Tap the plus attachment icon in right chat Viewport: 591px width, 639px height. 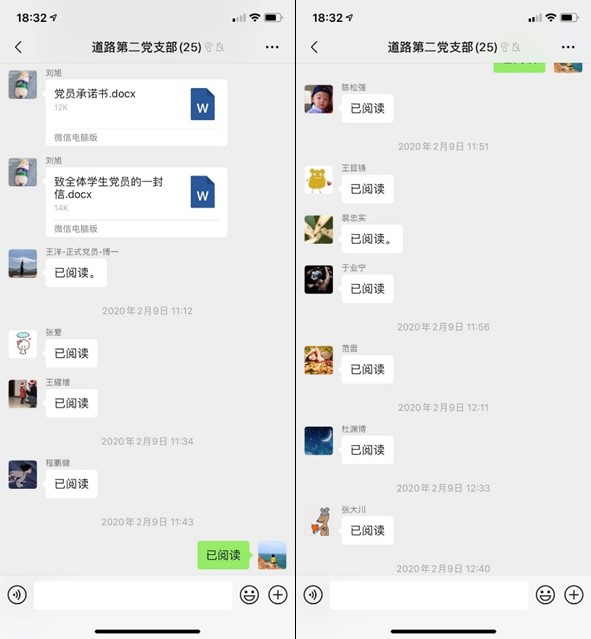coord(573,595)
